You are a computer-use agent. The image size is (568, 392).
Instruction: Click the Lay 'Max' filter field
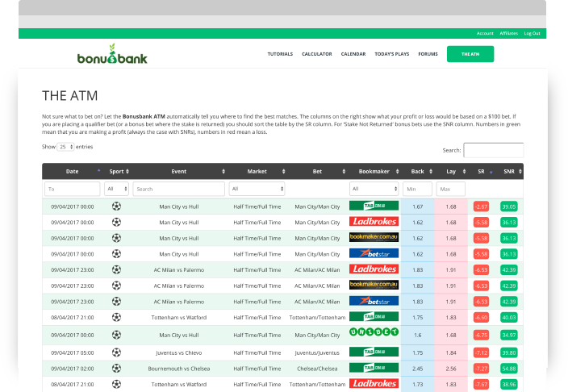451,189
